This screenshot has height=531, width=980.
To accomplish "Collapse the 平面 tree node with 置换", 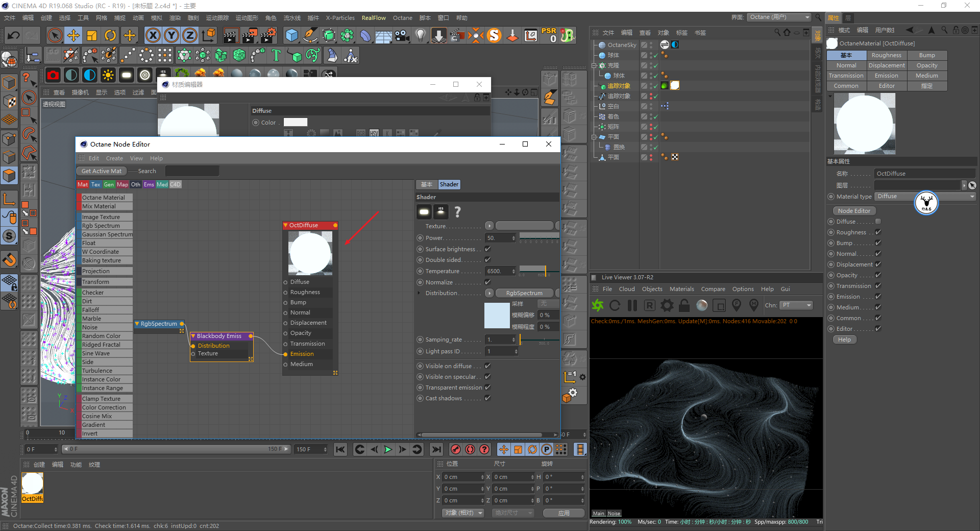I will click(x=594, y=137).
